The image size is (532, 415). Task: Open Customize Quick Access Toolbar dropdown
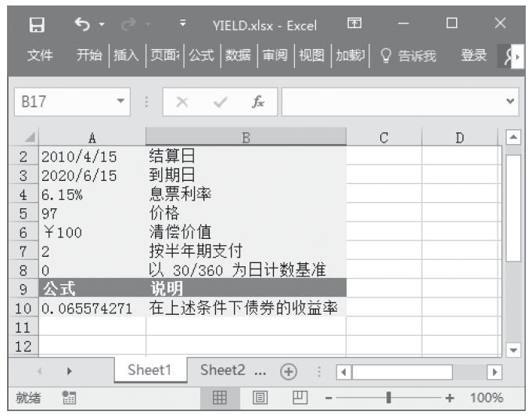click(x=182, y=25)
